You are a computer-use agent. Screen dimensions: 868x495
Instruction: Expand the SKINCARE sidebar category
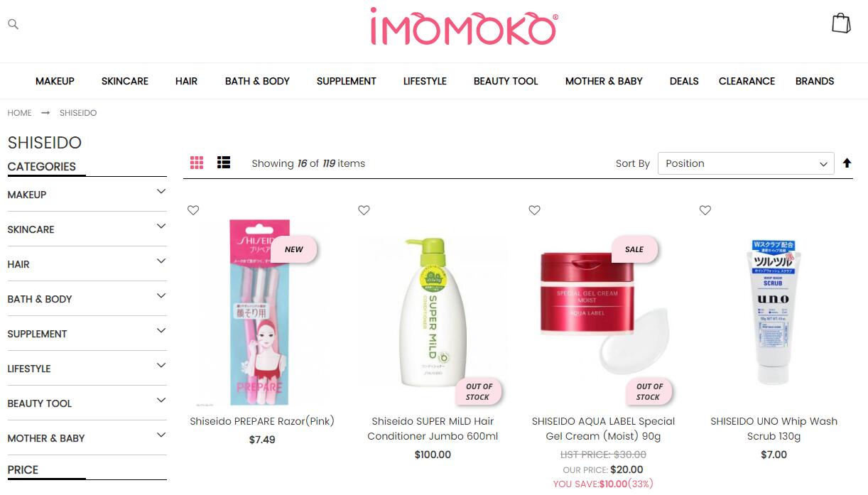tap(87, 229)
